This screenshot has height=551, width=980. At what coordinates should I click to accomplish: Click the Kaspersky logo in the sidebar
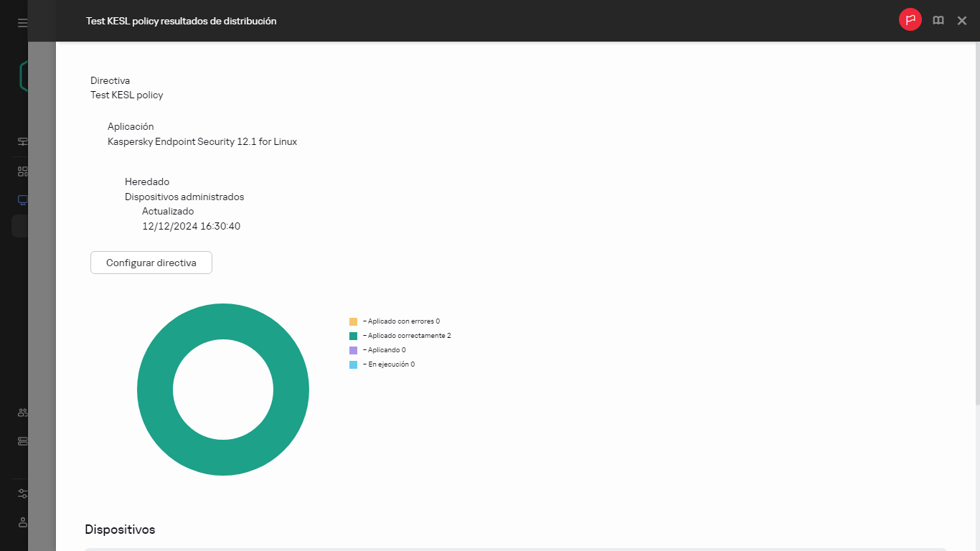22,74
